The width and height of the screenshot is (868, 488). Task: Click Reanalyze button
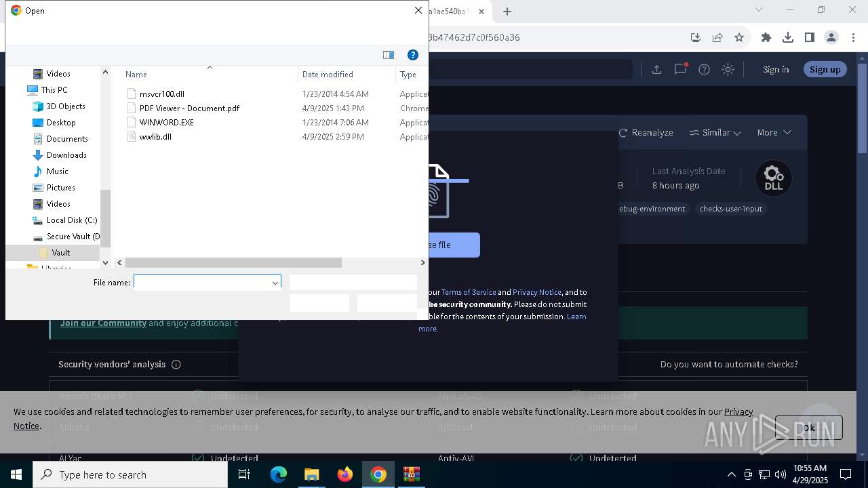pos(646,132)
